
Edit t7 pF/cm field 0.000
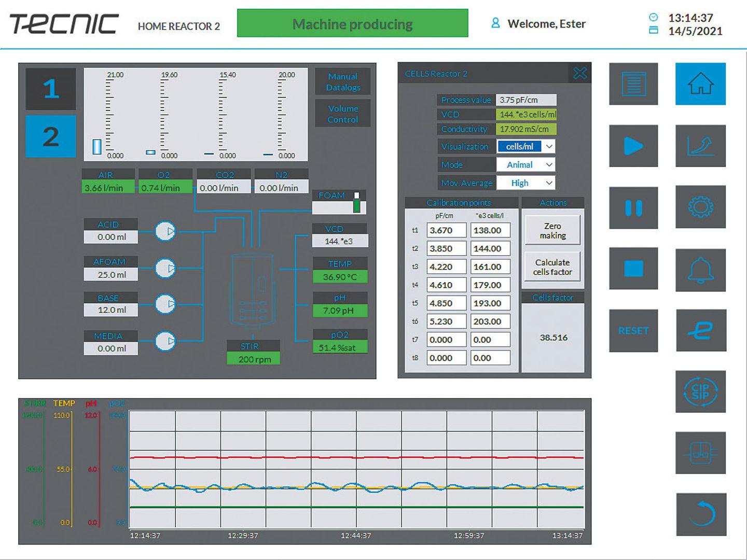pyautogui.click(x=446, y=340)
